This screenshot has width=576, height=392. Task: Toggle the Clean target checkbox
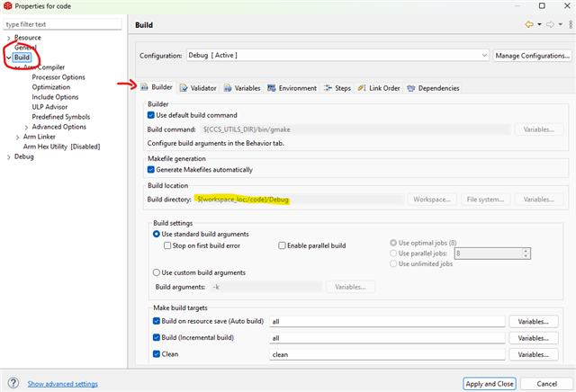[156, 354]
